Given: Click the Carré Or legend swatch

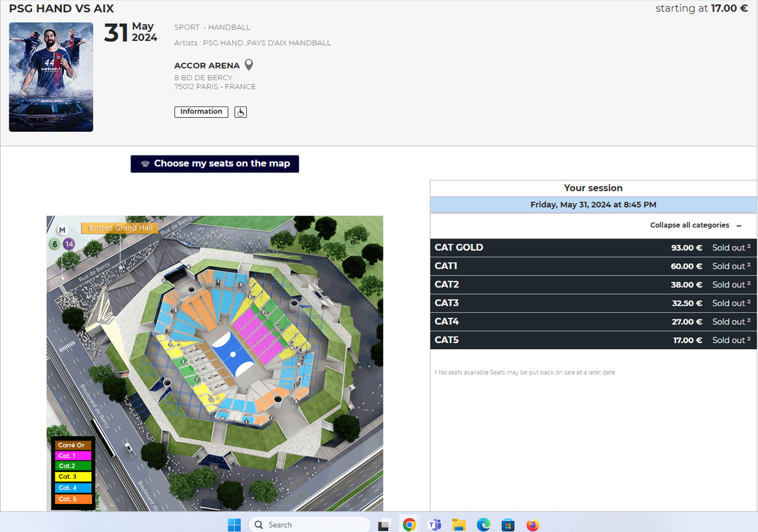Looking at the screenshot, I should click(73, 445).
